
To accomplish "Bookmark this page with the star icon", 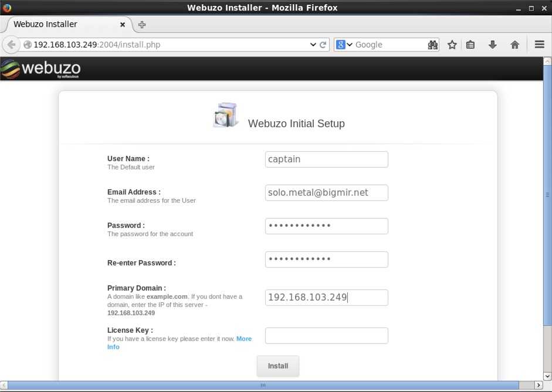I will point(452,45).
